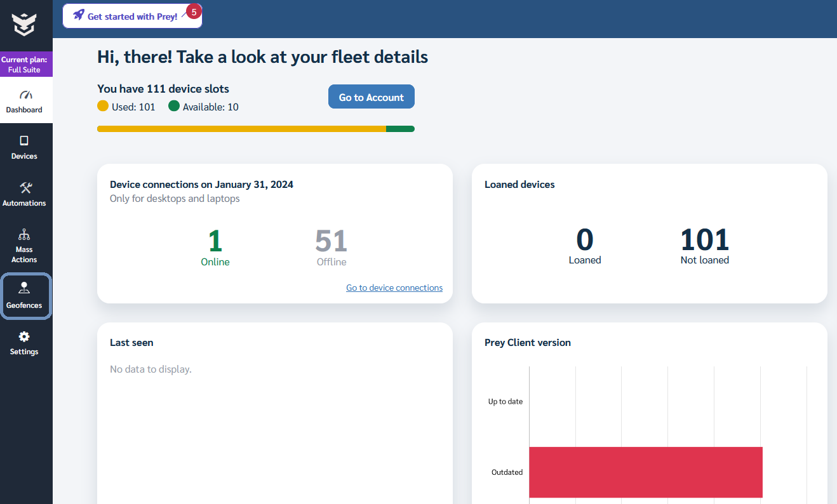Click the No data to display text
This screenshot has height=504, width=837.
click(x=151, y=369)
